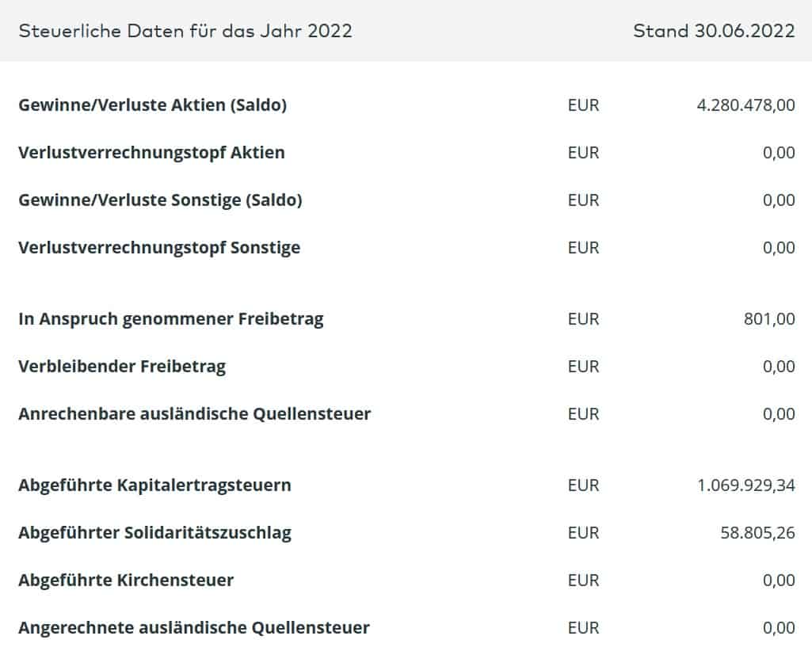812x651 pixels.
Task: Click "Anrechenbare ausländische Quellensteuer" label
Action: (194, 413)
